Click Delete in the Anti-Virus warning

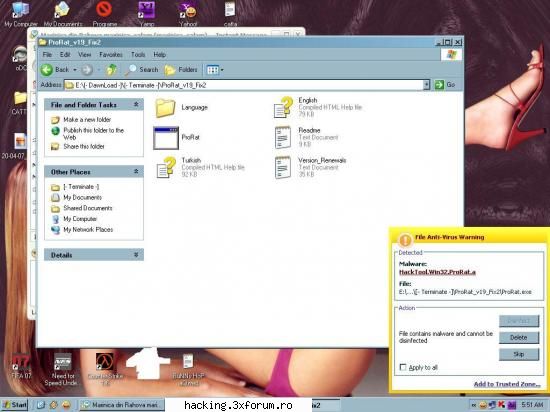519,337
